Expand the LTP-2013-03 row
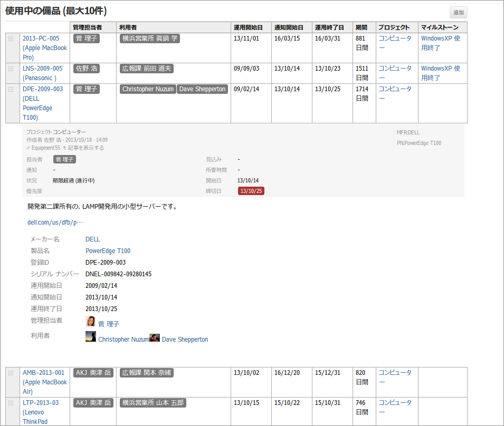504x426 pixels. 11,403
